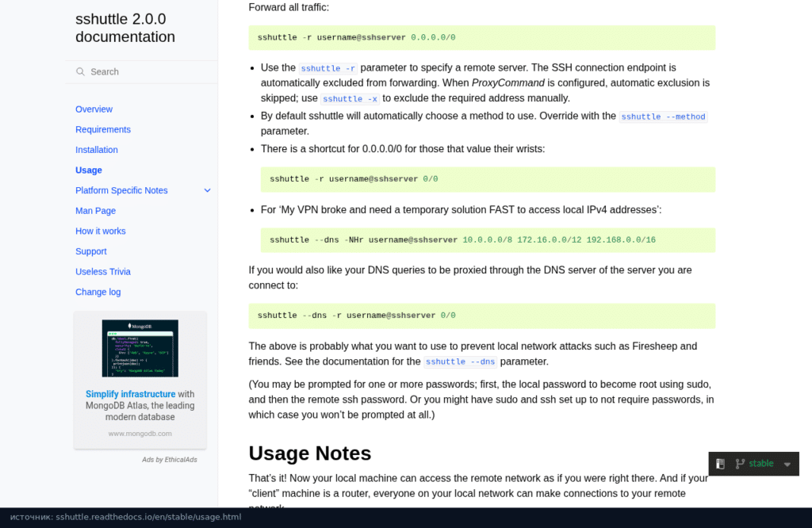
Task: Open the Overview page
Action: click(94, 109)
